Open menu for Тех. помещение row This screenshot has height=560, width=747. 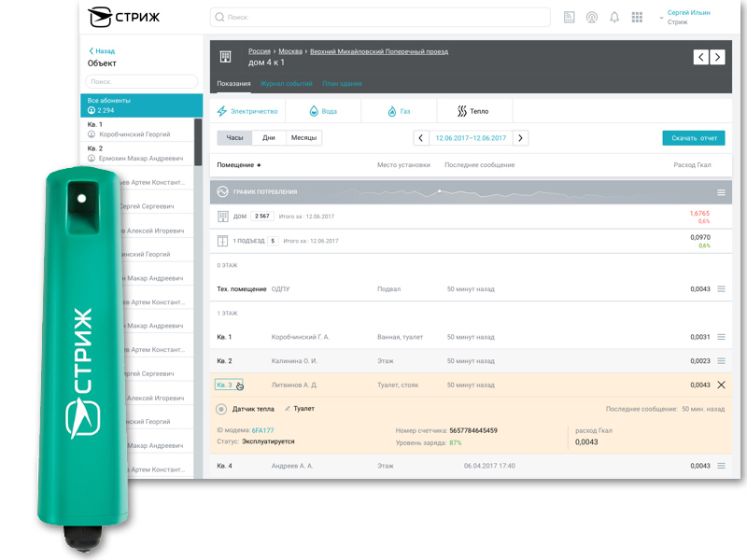pos(721,289)
